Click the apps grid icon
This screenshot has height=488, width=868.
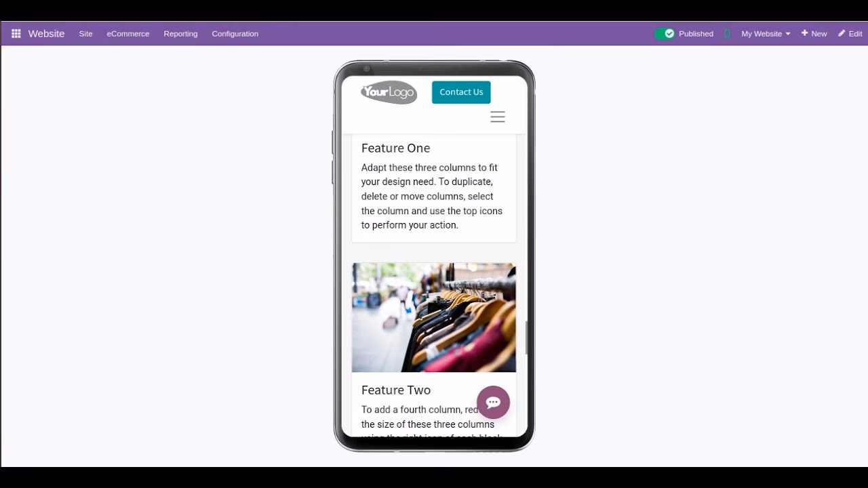(x=16, y=33)
